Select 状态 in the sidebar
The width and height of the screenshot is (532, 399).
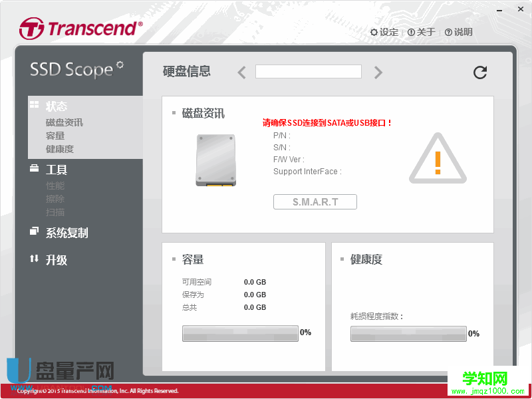(57, 106)
